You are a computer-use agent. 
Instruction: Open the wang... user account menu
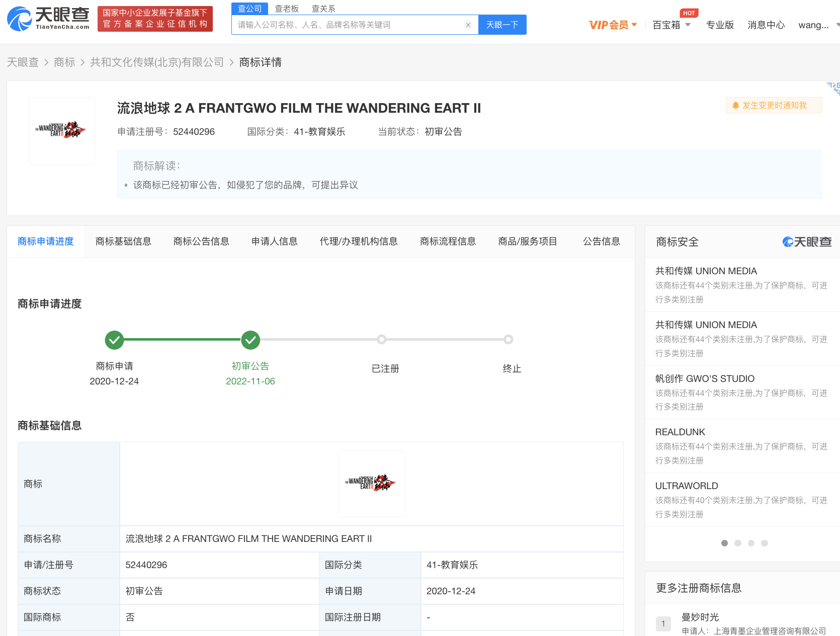818,25
